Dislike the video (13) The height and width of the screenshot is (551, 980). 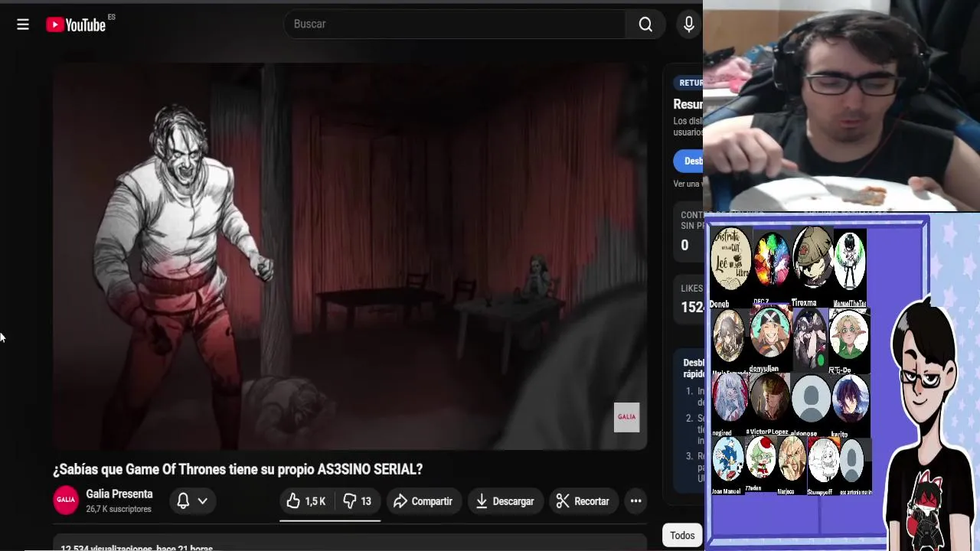coord(358,501)
